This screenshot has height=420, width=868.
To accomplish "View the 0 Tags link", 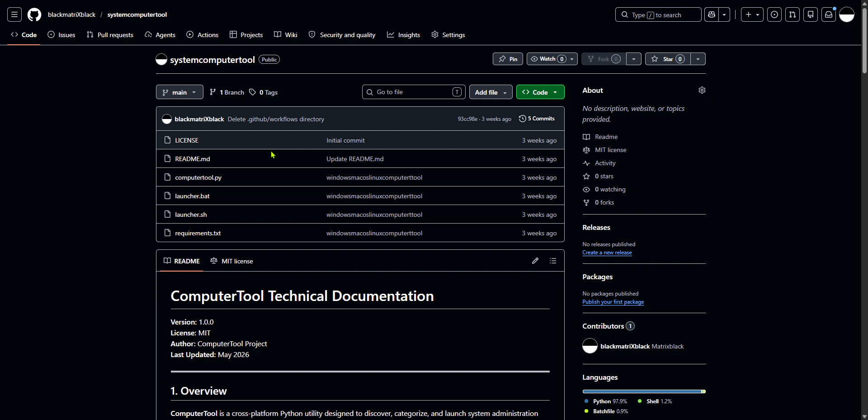I will click(264, 92).
